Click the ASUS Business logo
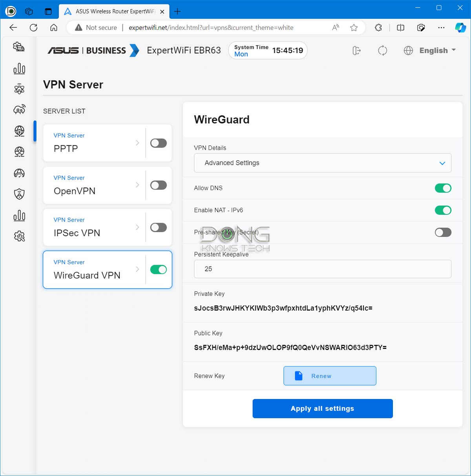Image resolution: width=471 pixels, height=476 pixels. [x=93, y=51]
